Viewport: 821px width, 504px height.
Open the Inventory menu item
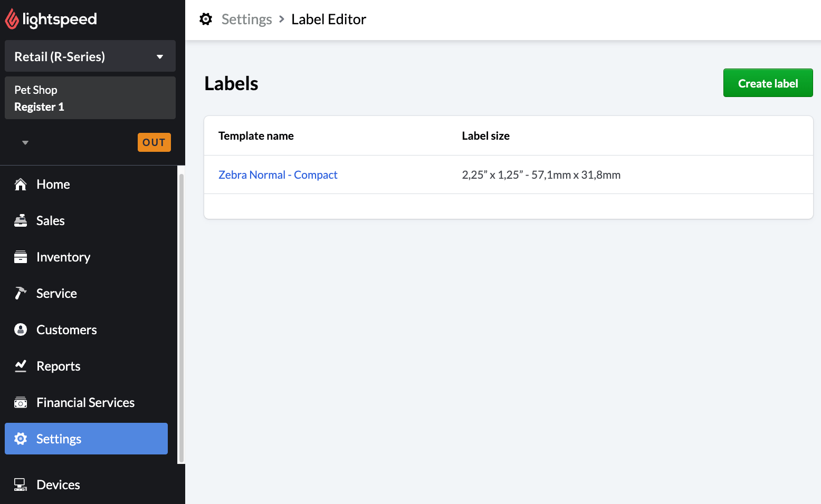pos(63,257)
